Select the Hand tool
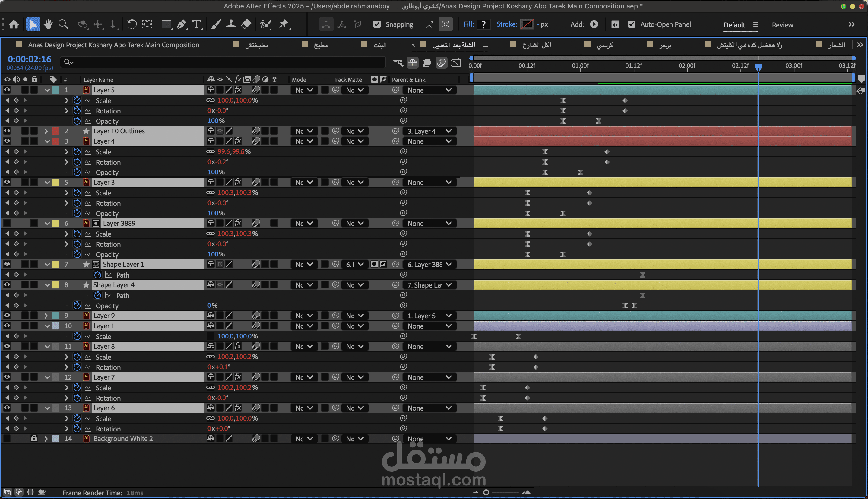This screenshot has height=499, width=868. point(48,24)
